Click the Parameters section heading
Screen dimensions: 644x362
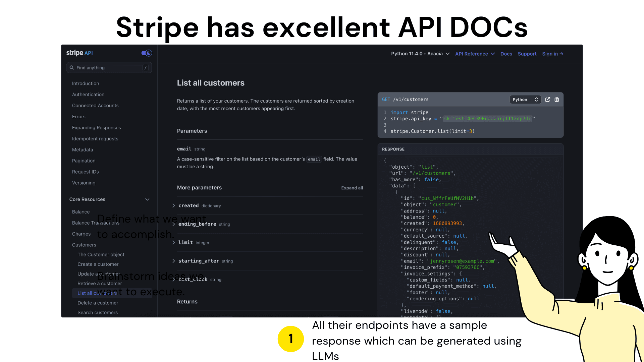[x=192, y=131]
